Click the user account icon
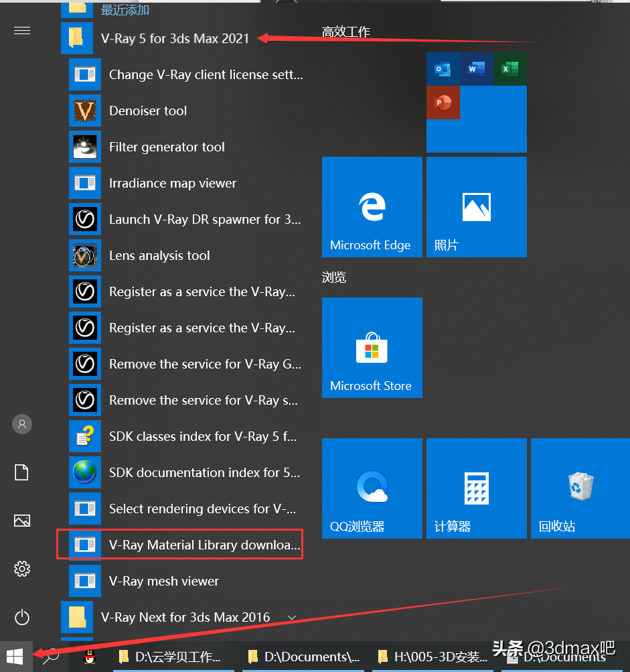630x672 pixels. point(22,424)
